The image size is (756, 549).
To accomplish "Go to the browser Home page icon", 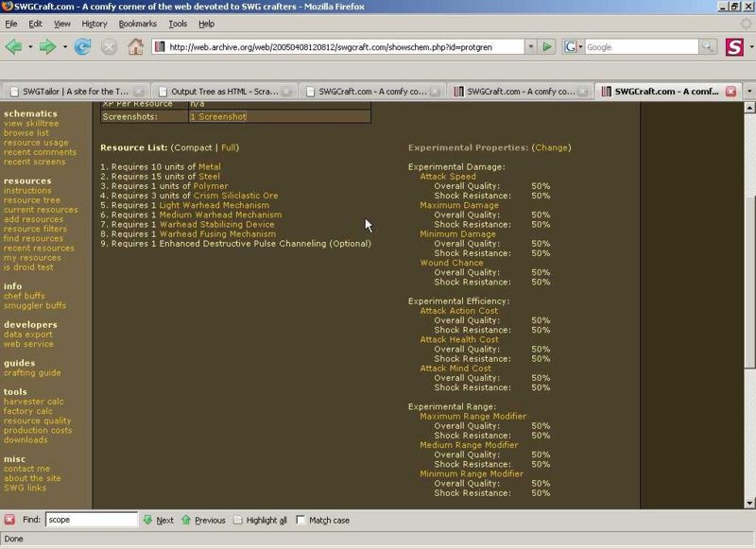I will [135, 46].
